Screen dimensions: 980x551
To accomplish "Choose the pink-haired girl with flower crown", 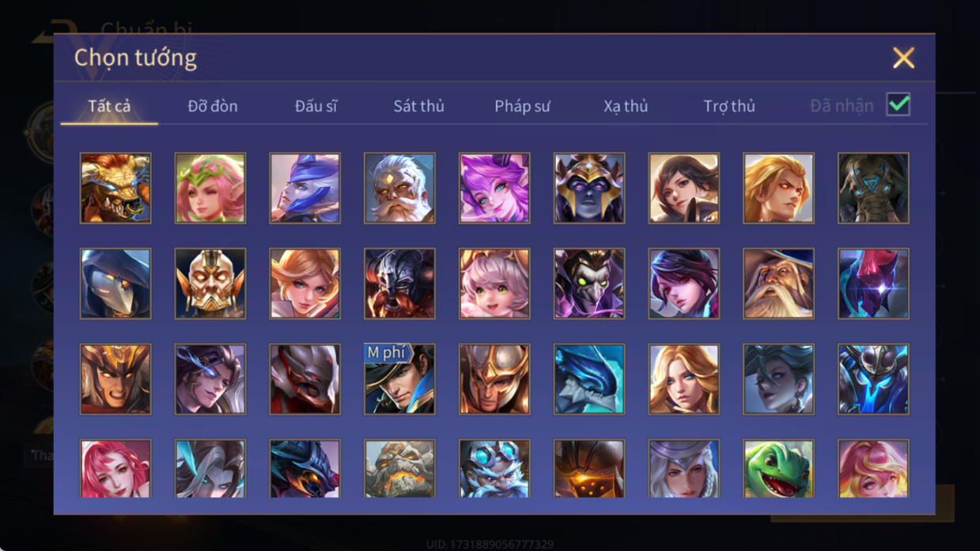I will [210, 188].
